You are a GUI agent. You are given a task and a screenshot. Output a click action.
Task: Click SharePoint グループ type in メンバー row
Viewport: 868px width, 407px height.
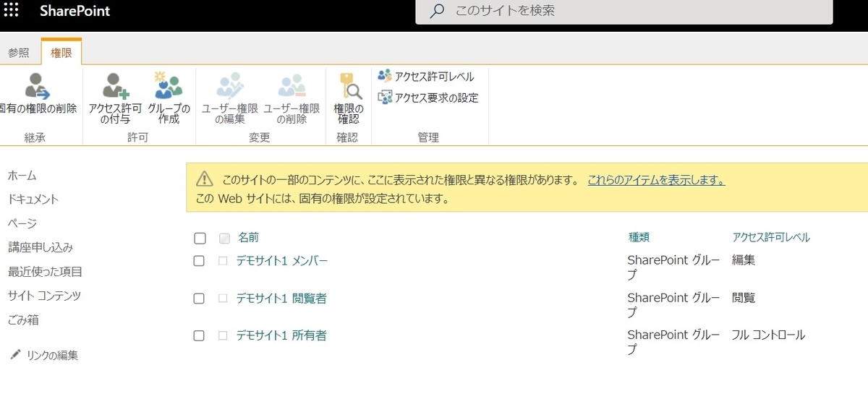point(673,267)
